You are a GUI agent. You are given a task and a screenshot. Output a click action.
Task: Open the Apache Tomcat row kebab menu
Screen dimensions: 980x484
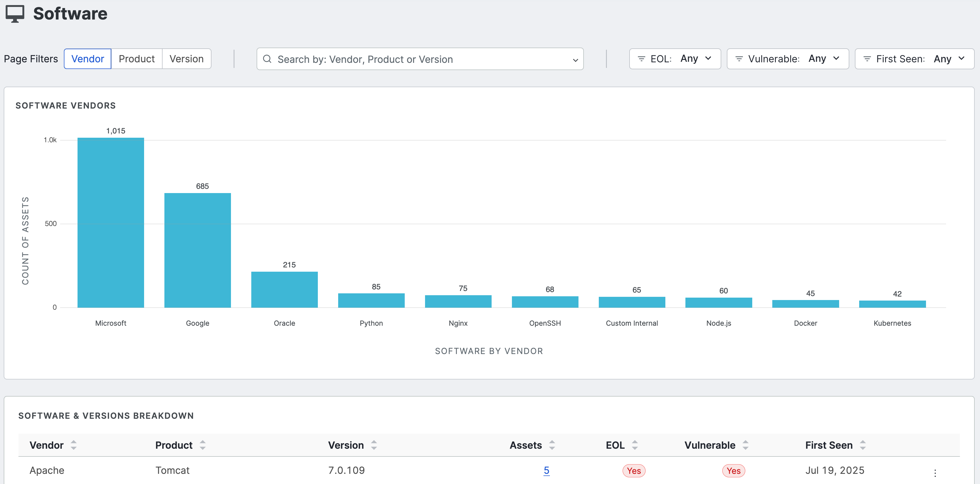(935, 473)
